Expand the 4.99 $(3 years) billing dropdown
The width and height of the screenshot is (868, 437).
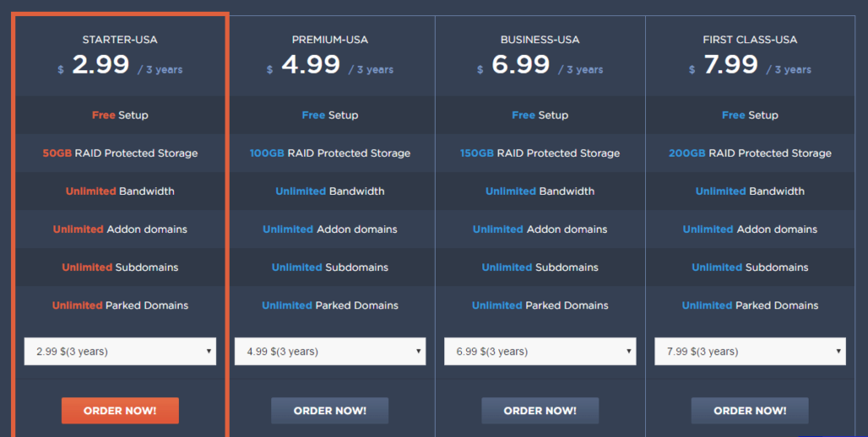pyautogui.click(x=330, y=351)
